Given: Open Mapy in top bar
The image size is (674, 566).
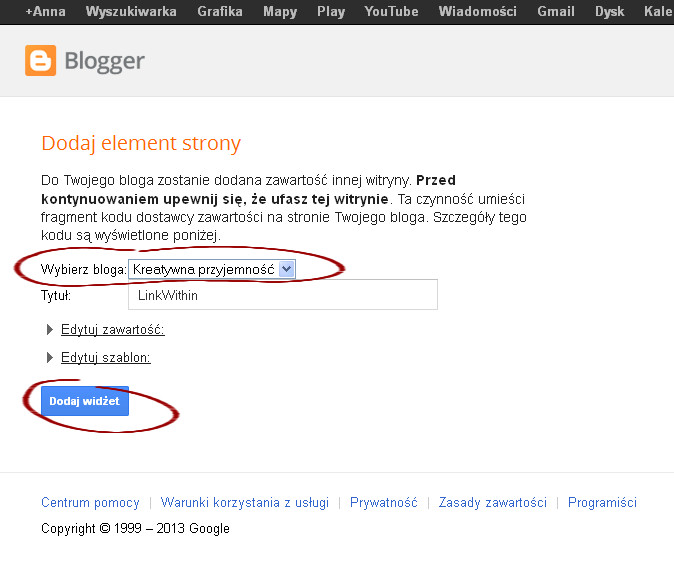Looking at the screenshot, I should click(x=280, y=11).
